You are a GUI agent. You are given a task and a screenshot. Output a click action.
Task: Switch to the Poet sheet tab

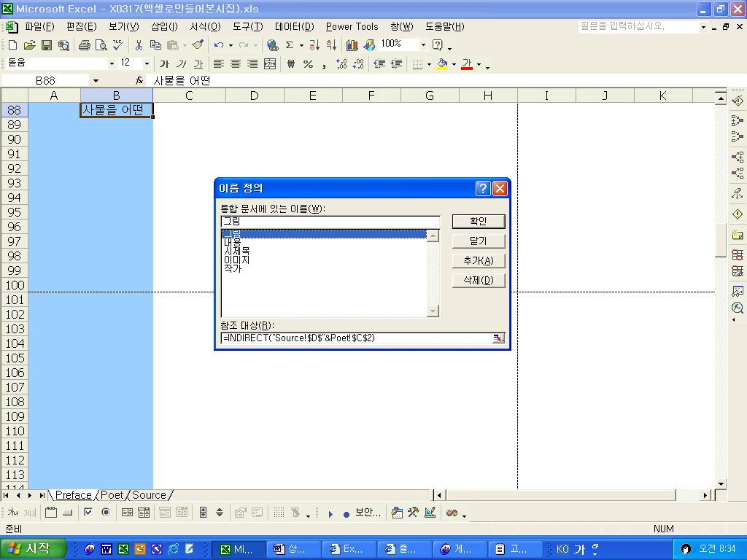tap(112, 495)
